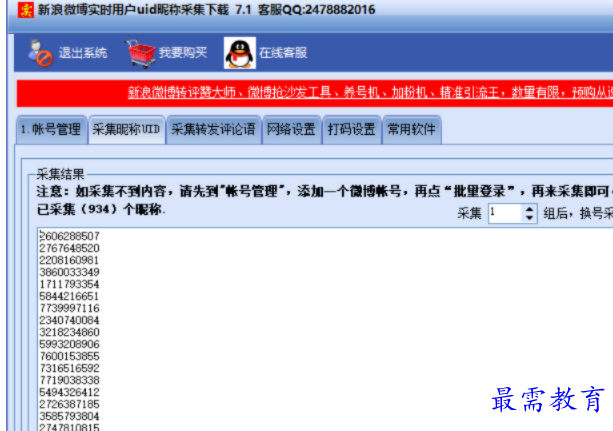This screenshot has height=431, width=613.
Task: Select UID 7600153855 in results
Action: [70, 356]
